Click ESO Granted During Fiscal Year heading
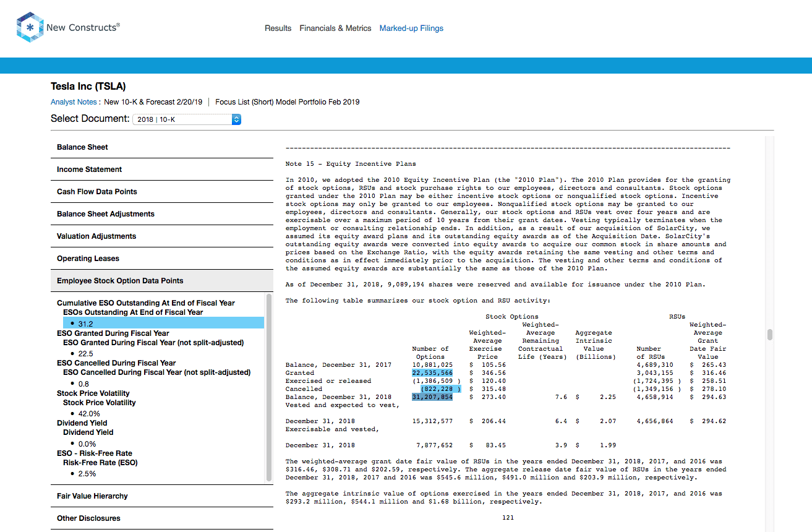 pyautogui.click(x=113, y=333)
